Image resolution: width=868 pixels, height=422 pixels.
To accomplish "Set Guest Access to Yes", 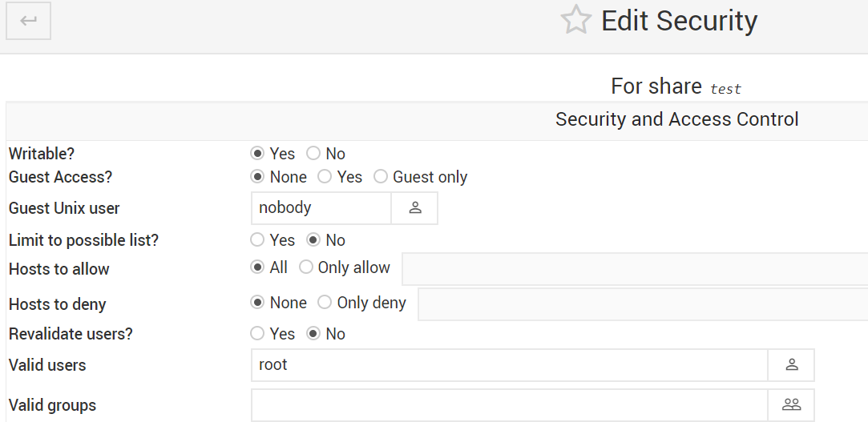I will [x=325, y=177].
